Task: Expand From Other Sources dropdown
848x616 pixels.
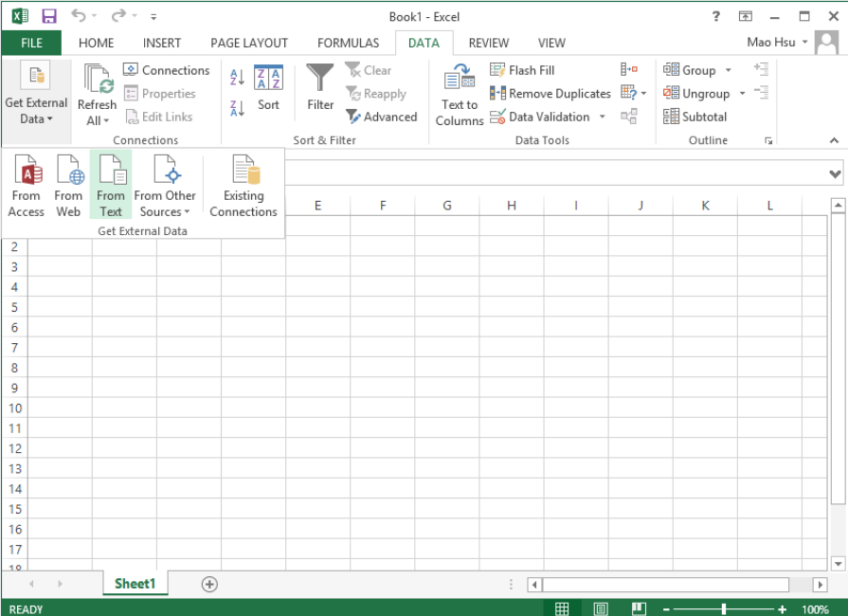Action: point(165,186)
